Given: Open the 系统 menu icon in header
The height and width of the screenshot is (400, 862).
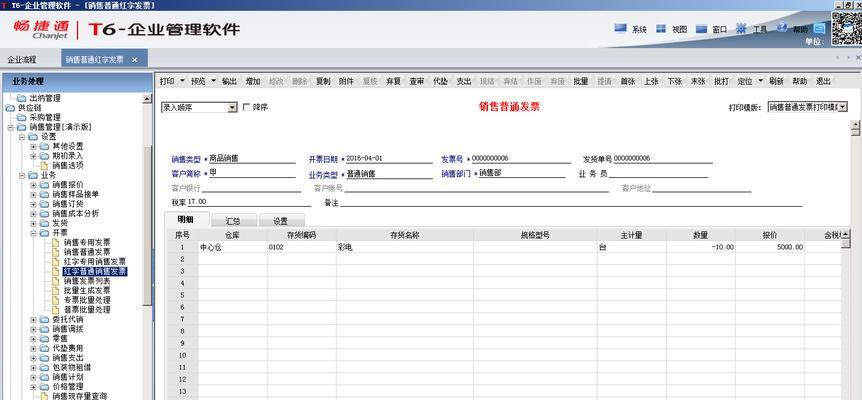Looking at the screenshot, I should tap(621, 28).
